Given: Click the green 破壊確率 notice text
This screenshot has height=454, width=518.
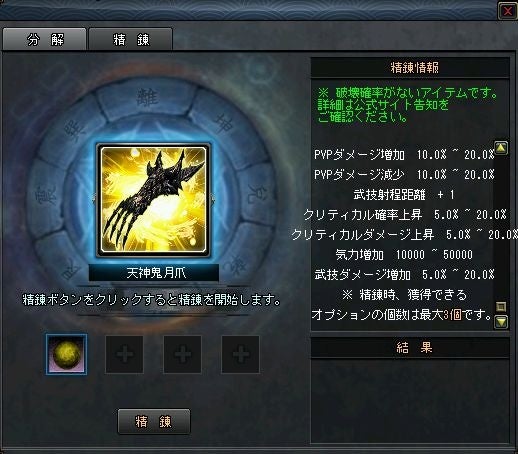Looking at the screenshot, I should click(407, 105).
